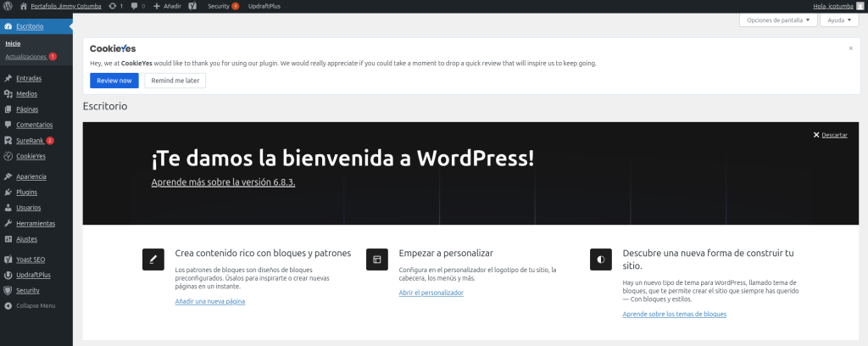Click the pencil icon for block content
The width and height of the screenshot is (868, 346).
pyautogui.click(x=153, y=259)
